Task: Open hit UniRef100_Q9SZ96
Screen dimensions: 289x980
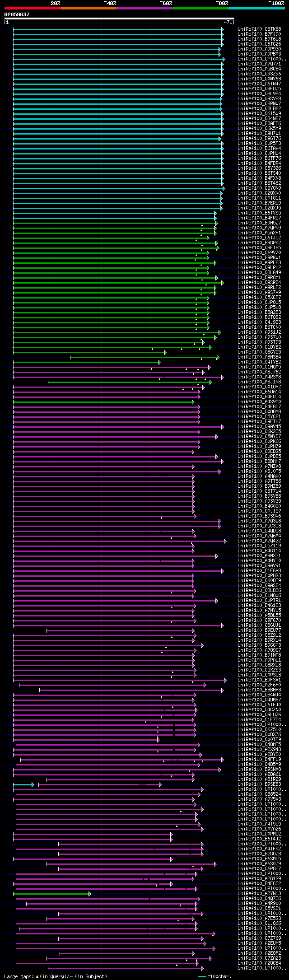Action: (259, 74)
